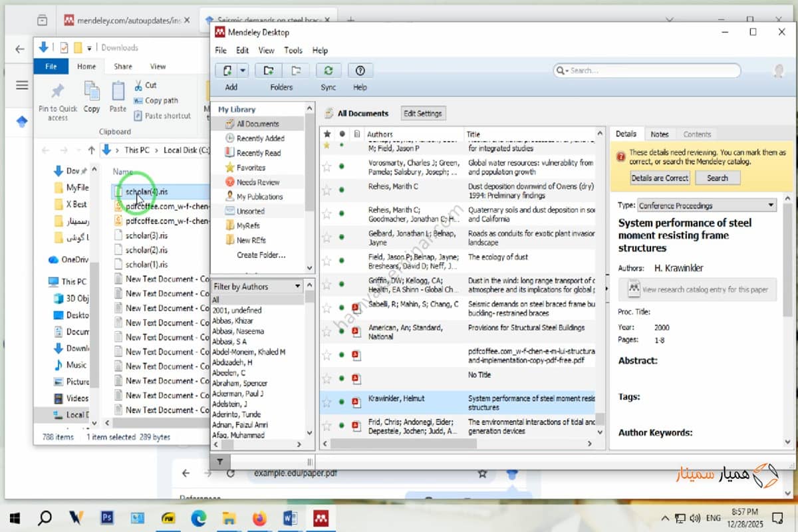The height and width of the screenshot is (532, 798).
Task: Open PDF icon for Sabelli, R row
Action: point(356,308)
